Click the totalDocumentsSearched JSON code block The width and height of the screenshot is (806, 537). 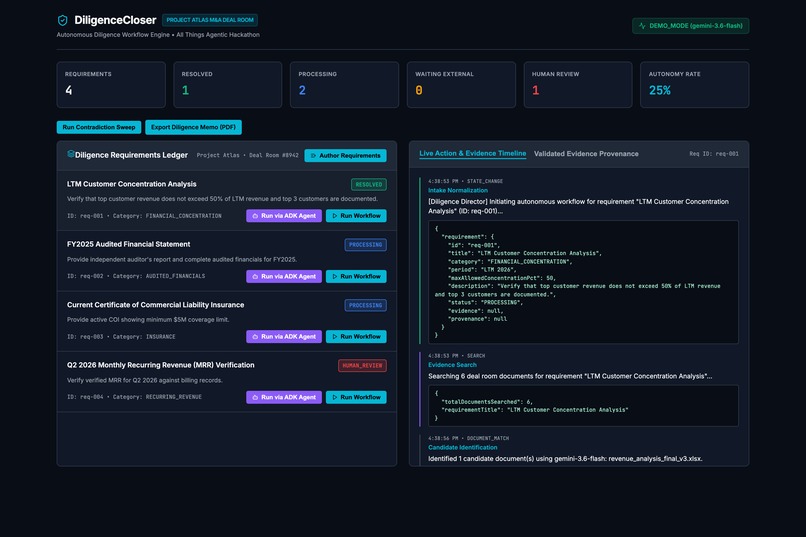(x=583, y=405)
